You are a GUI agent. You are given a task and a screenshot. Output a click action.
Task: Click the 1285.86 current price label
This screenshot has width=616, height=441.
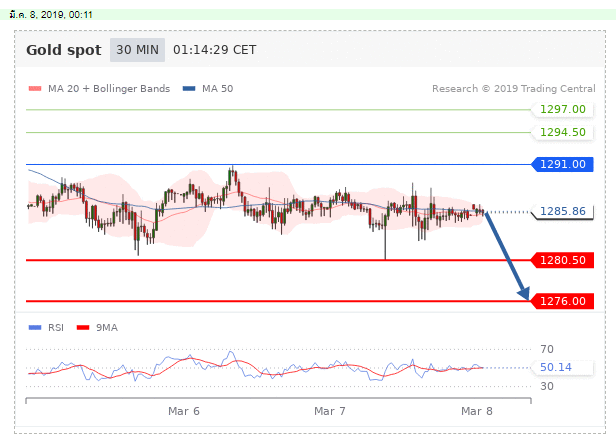tap(563, 211)
